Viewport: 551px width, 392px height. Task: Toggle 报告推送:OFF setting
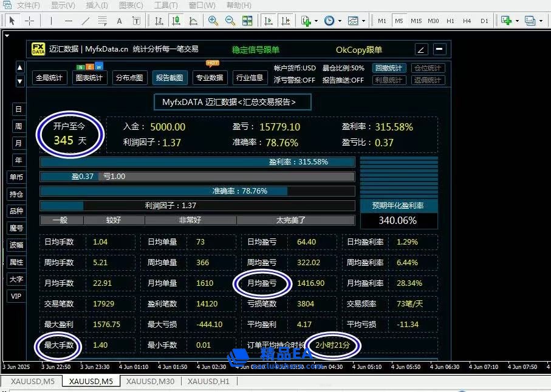click(x=343, y=80)
